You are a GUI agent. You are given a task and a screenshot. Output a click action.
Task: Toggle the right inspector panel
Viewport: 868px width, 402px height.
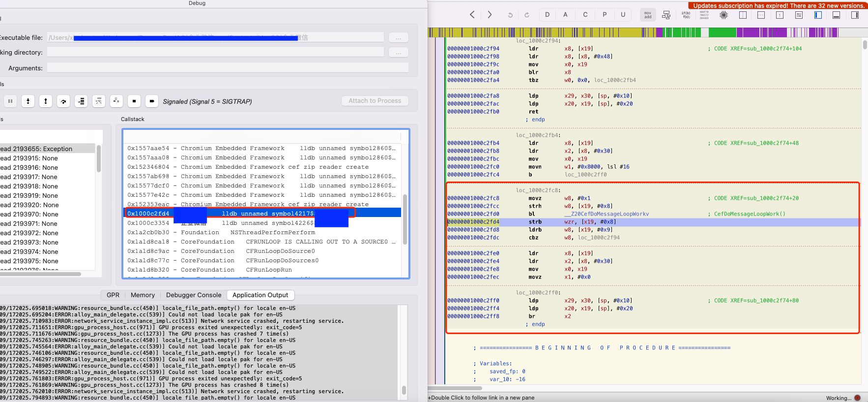click(x=855, y=15)
